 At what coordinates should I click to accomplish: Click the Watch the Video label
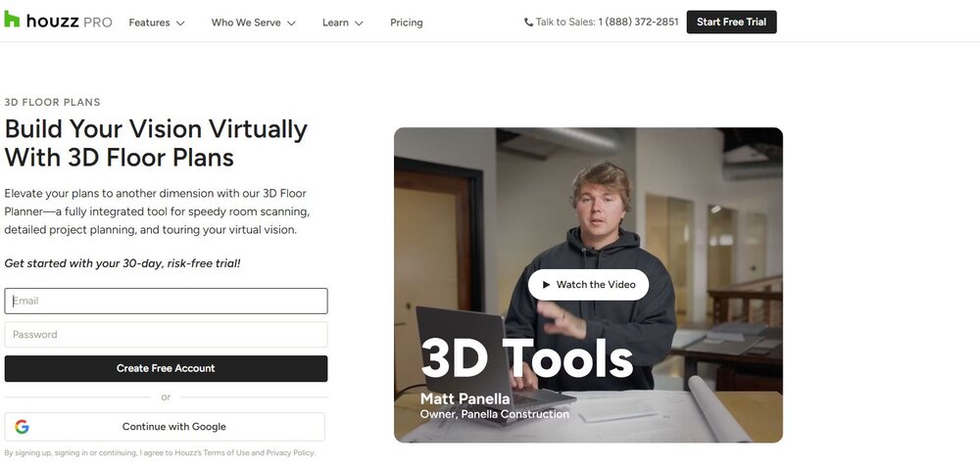pyautogui.click(x=596, y=285)
